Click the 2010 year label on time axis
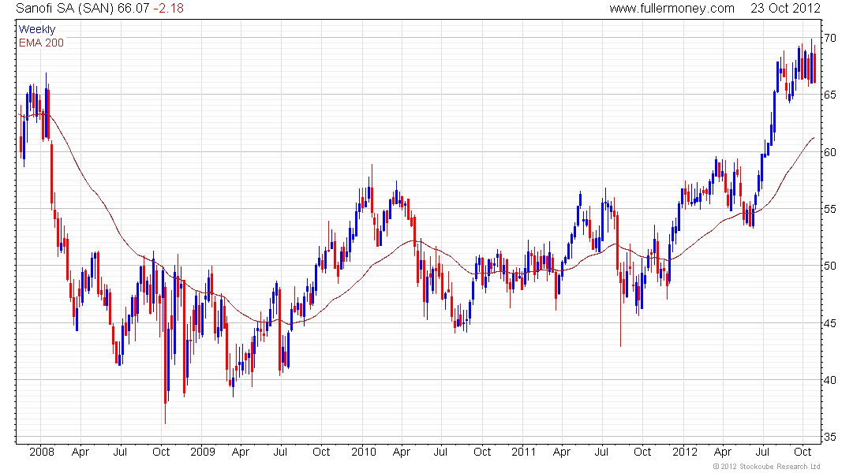The image size is (868, 473). pos(364,452)
